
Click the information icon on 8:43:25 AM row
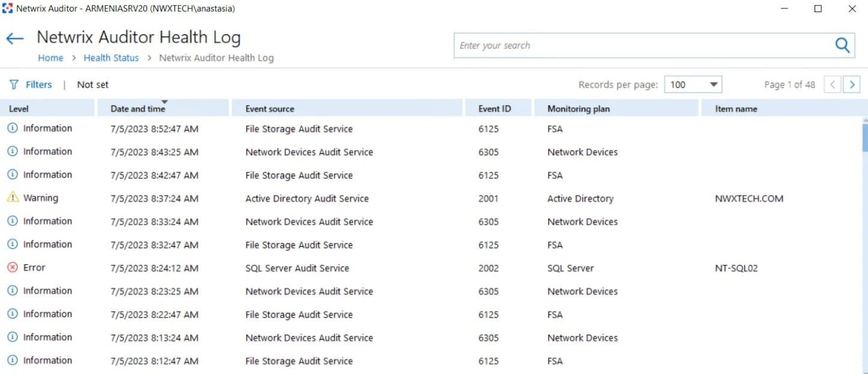point(13,151)
